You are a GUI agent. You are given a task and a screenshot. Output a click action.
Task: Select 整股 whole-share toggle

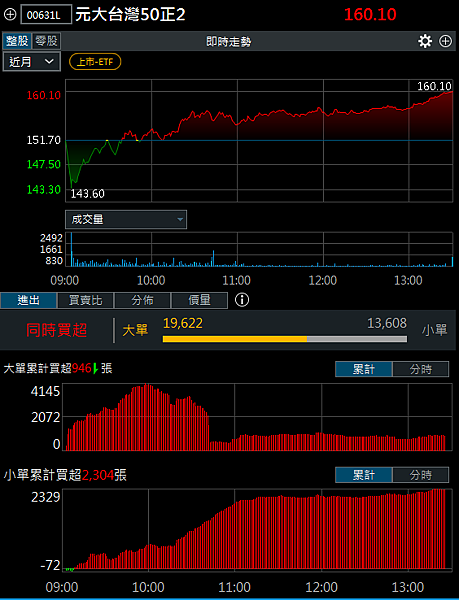pyautogui.click(x=17, y=41)
